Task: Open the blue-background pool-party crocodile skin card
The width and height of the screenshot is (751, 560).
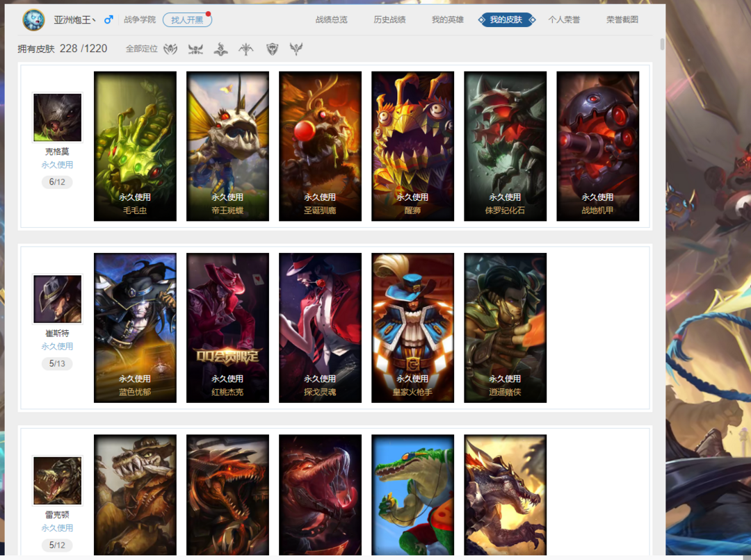Action: (x=413, y=495)
